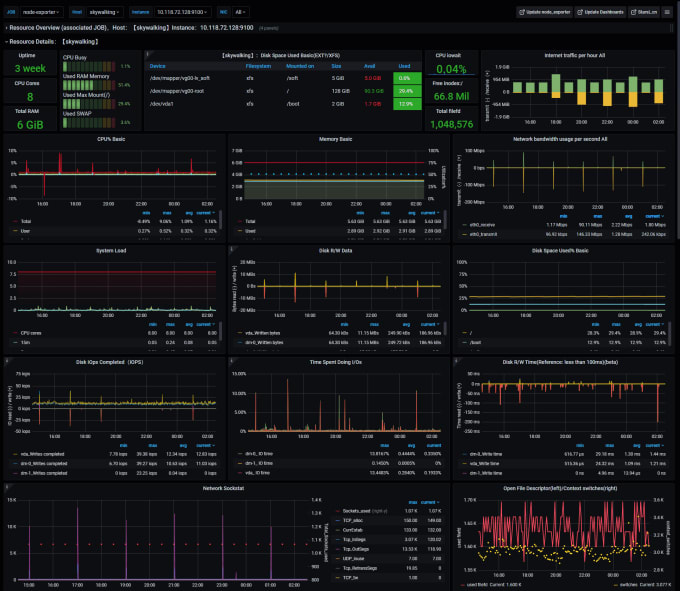Click the info corner on Network Sockstat panel
Viewport: 680px width, 591px height.
click(7, 487)
